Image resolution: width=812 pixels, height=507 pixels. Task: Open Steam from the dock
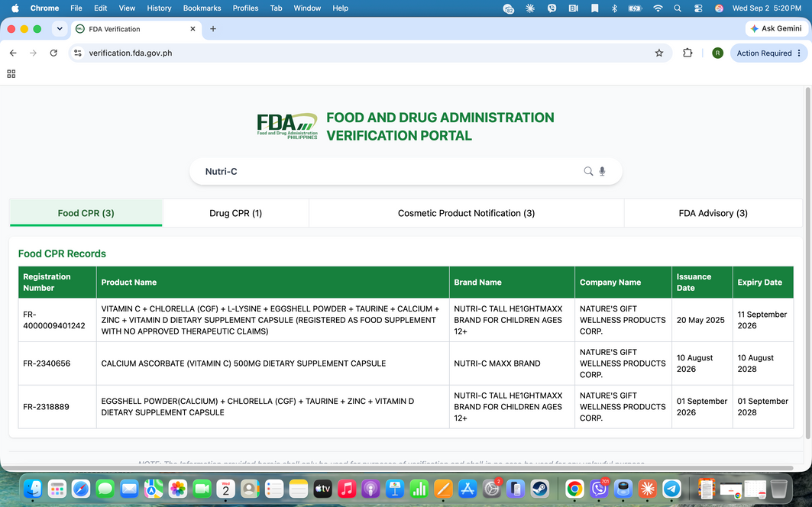tap(540, 489)
